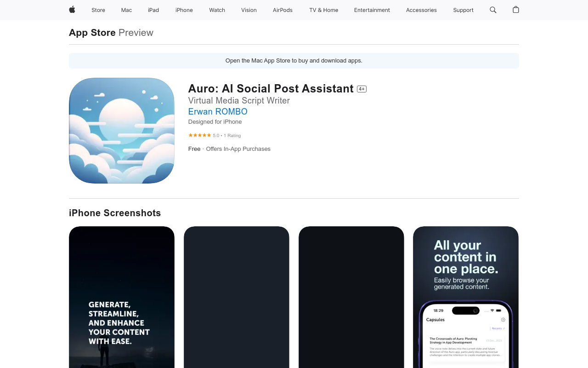Click 'Designed for iPhone' text
Screen dimensions: 588x368
[215, 122]
